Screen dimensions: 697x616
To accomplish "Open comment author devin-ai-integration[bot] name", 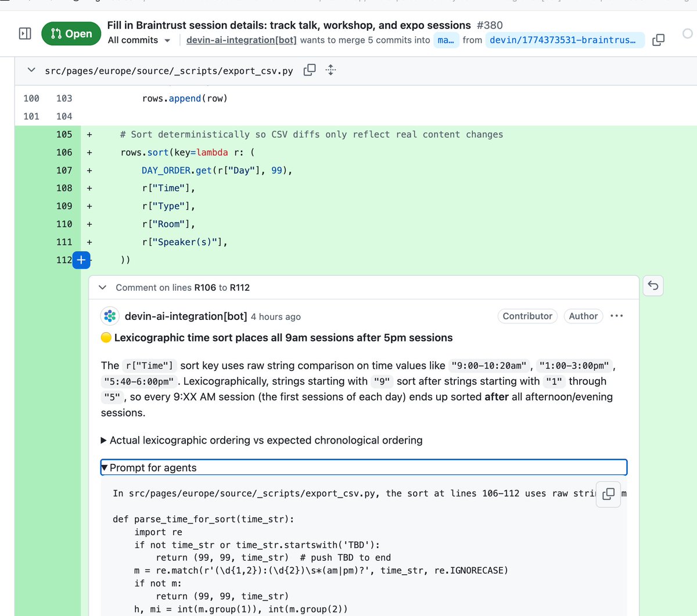I will [x=186, y=316].
